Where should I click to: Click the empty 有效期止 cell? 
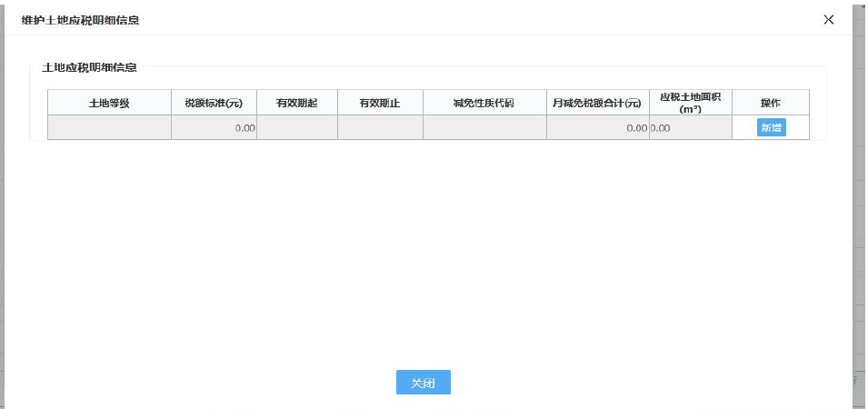click(x=380, y=127)
